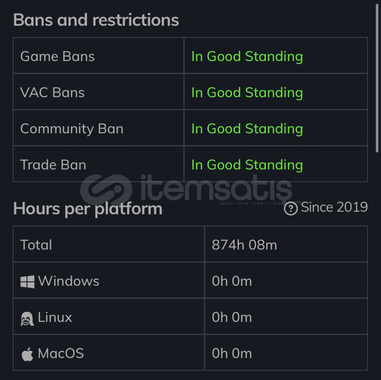Select the VAC Bans row label
The width and height of the screenshot is (381, 380).
click(52, 92)
